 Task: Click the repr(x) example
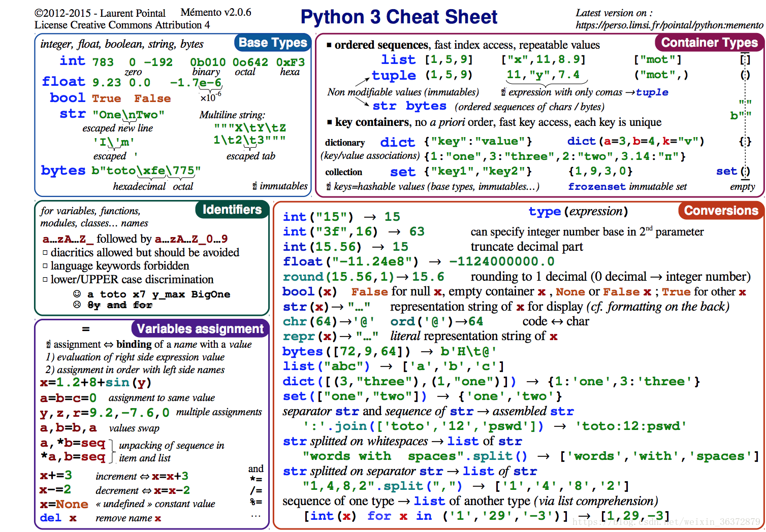point(310,337)
